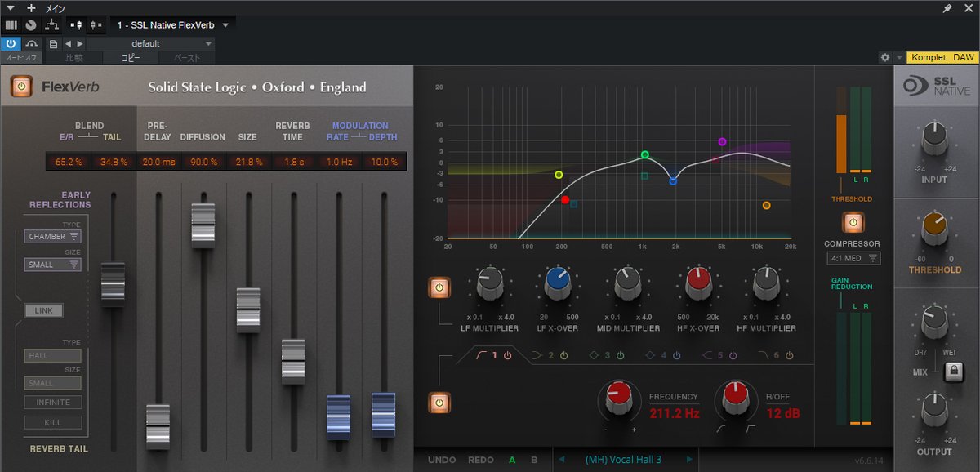Click the orange EQ node on the graph
980x472 pixels.
pyautogui.click(x=766, y=206)
